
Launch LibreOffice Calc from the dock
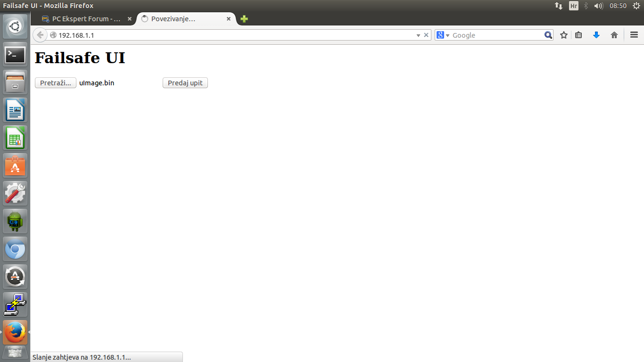(15, 138)
